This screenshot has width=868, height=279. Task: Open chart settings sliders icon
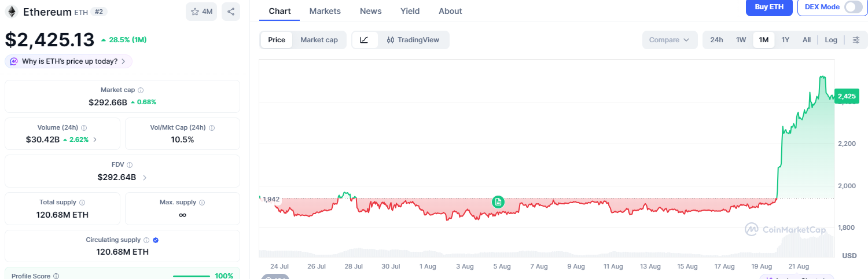[x=856, y=40]
